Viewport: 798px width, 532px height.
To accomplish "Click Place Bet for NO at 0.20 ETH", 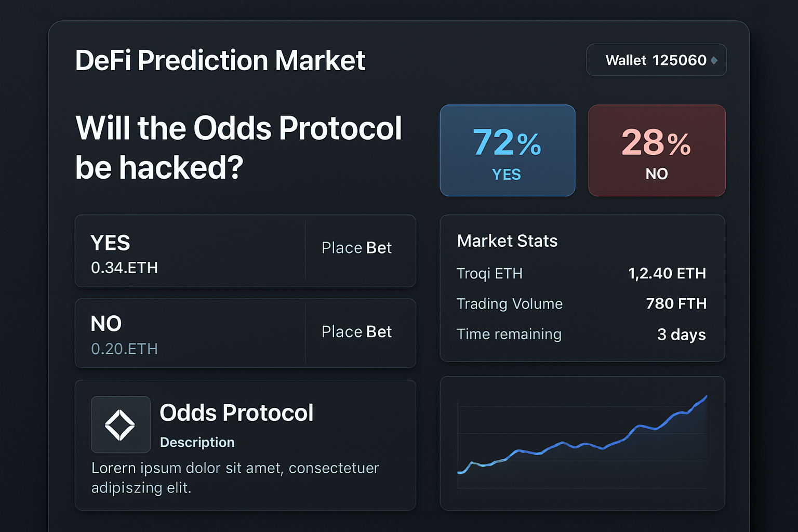I will coord(356,331).
